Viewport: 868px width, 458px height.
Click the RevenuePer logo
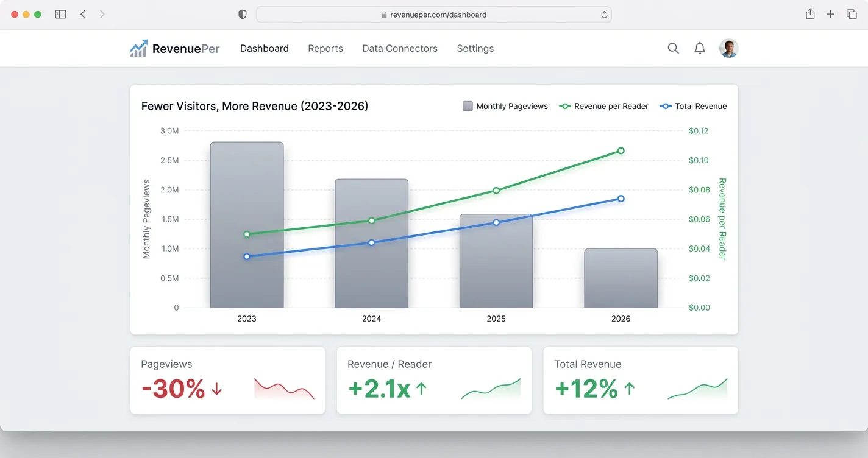coord(175,49)
